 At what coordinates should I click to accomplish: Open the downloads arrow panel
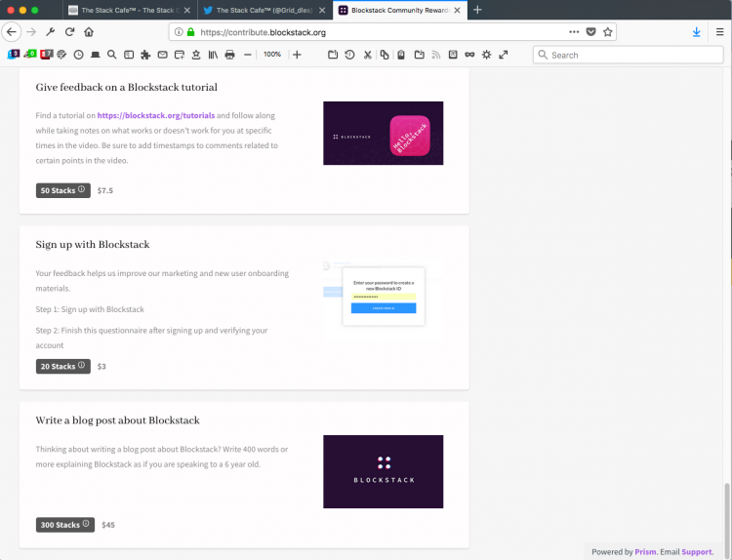pos(696,32)
